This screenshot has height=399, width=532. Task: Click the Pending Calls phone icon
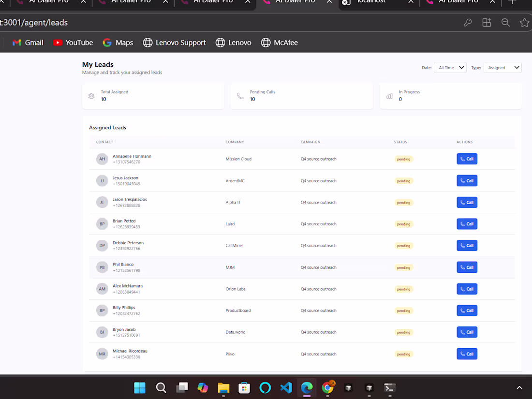click(240, 96)
